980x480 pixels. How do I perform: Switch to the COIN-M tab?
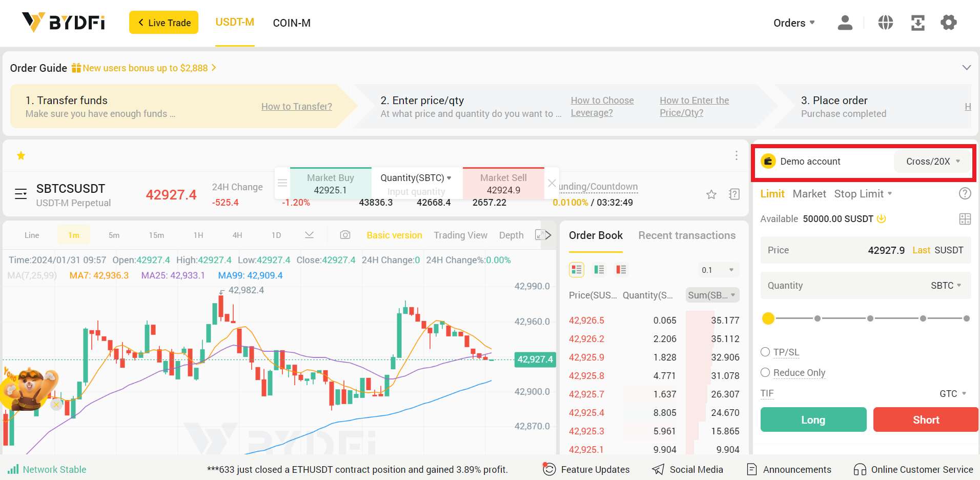point(292,23)
